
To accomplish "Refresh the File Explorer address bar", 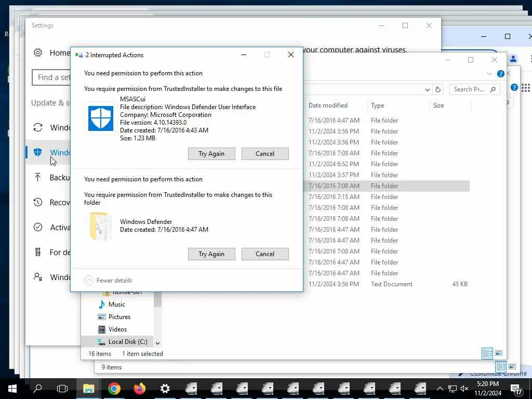I will click(x=438, y=89).
